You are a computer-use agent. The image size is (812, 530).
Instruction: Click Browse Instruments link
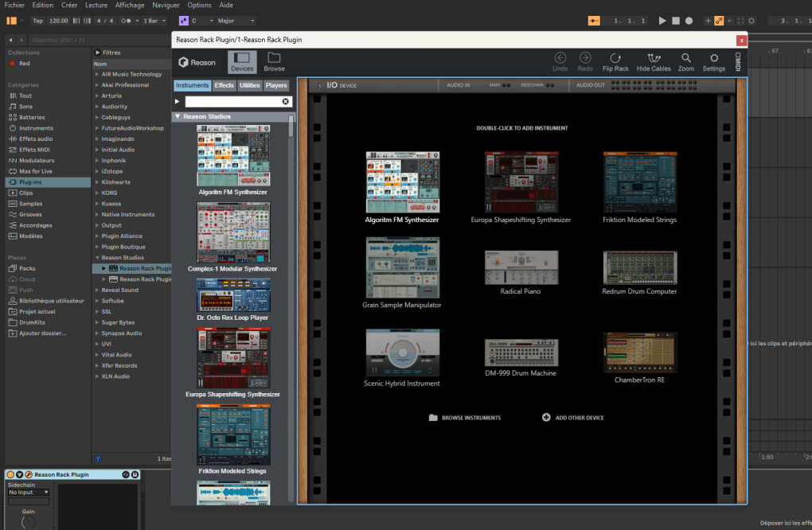point(465,418)
